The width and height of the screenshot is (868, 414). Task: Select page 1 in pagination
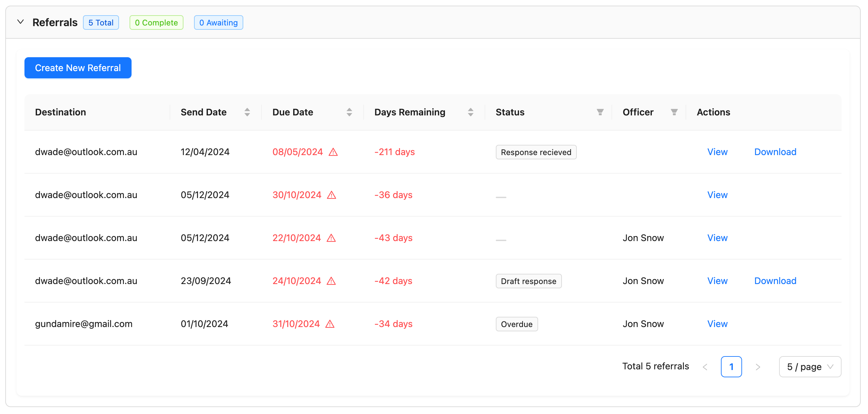(x=731, y=367)
